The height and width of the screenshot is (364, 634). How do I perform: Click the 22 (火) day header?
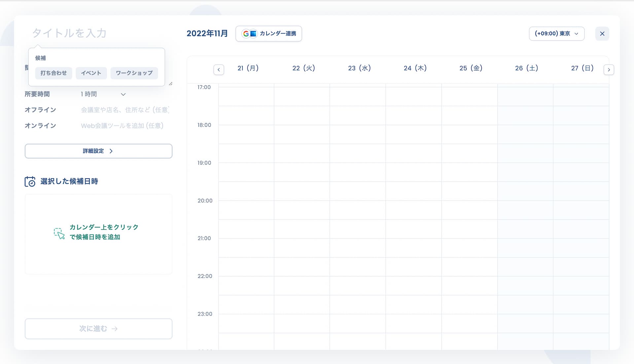(304, 68)
